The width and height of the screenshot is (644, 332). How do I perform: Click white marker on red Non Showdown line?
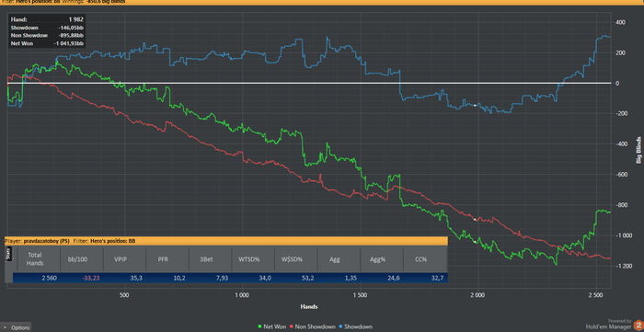(475, 220)
